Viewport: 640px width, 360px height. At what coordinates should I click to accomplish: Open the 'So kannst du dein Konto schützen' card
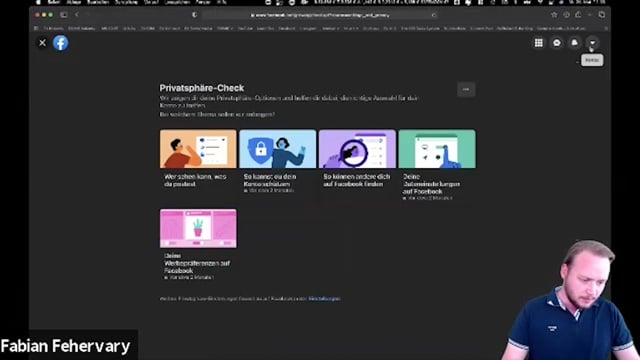point(278,162)
